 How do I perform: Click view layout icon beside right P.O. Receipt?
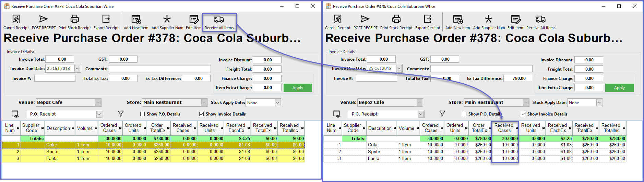point(337,114)
